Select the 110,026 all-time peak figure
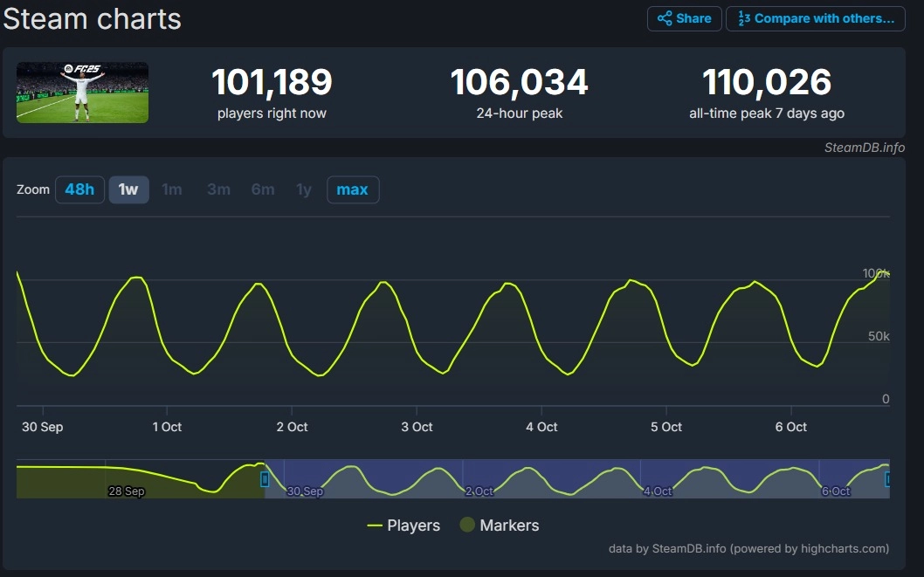 [x=767, y=82]
